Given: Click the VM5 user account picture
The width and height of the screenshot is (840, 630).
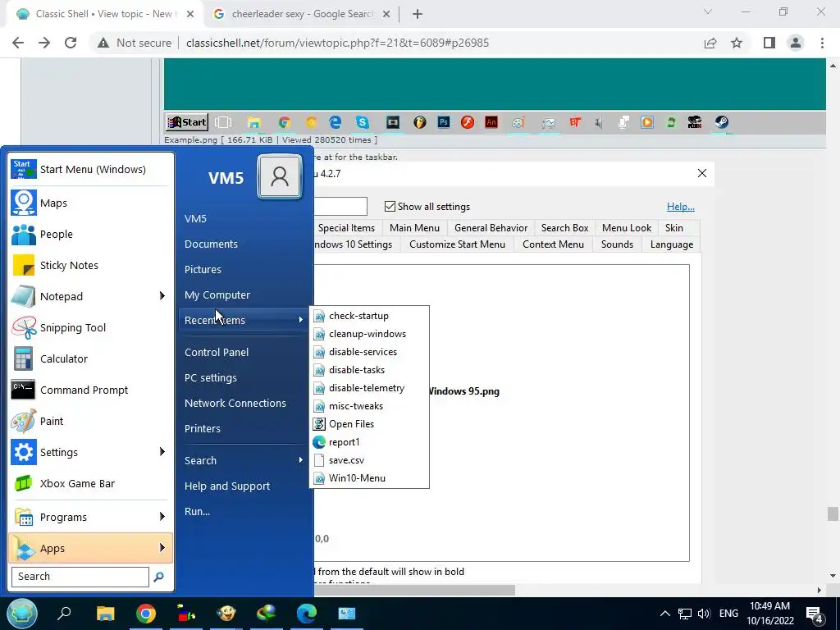Looking at the screenshot, I should [279, 176].
